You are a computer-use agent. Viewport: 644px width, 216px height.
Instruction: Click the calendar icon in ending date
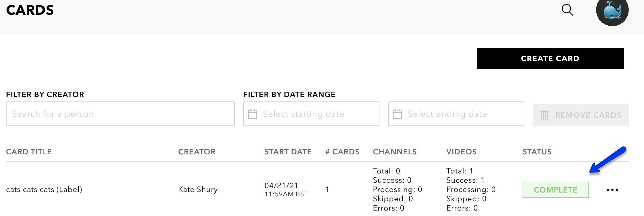tap(397, 114)
